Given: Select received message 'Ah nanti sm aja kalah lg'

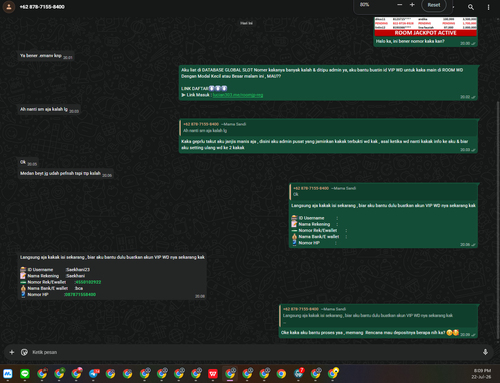Looking at the screenshot, I should (x=49, y=109).
